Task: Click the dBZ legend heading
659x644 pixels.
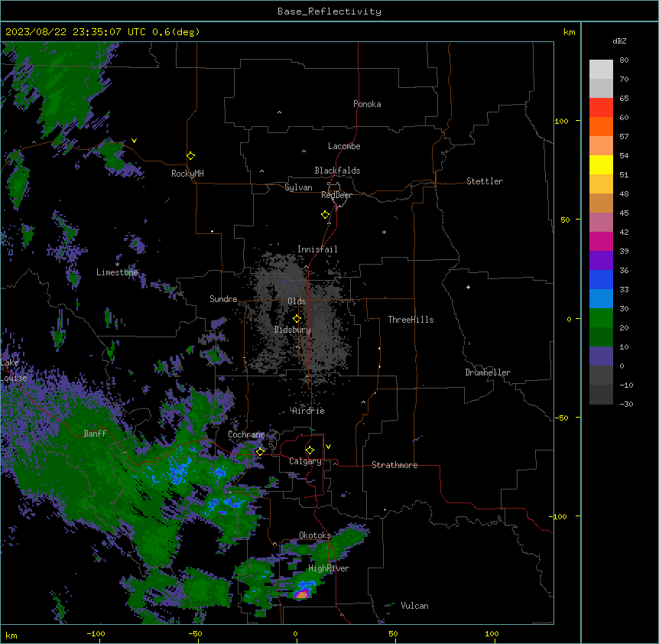Action: (619, 41)
